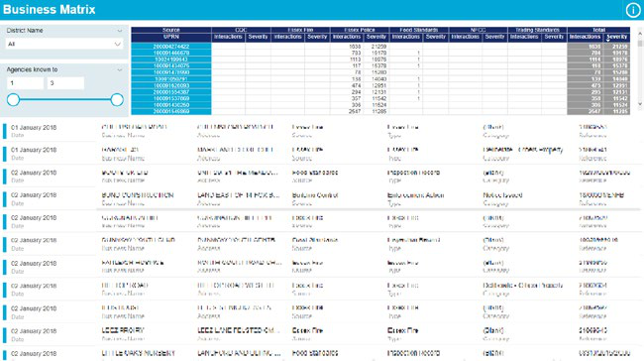Click the sort arrow under Total Severity header

coord(608,41)
